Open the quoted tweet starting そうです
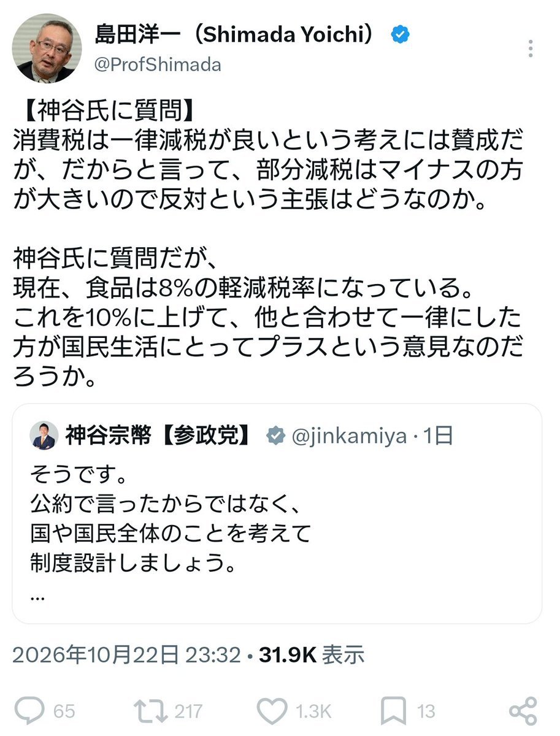Screen dimensions: 560x736 (x=277, y=514)
